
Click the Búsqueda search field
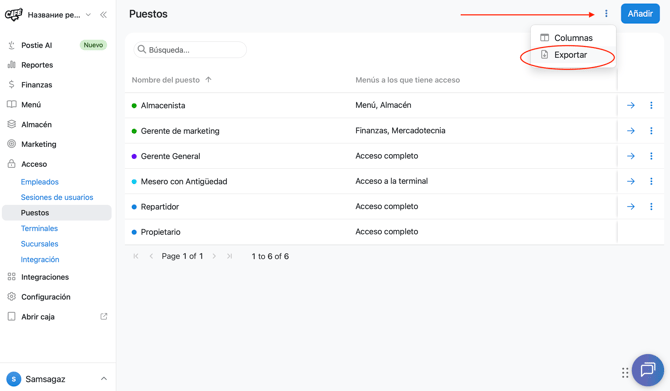pyautogui.click(x=190, y=50)
